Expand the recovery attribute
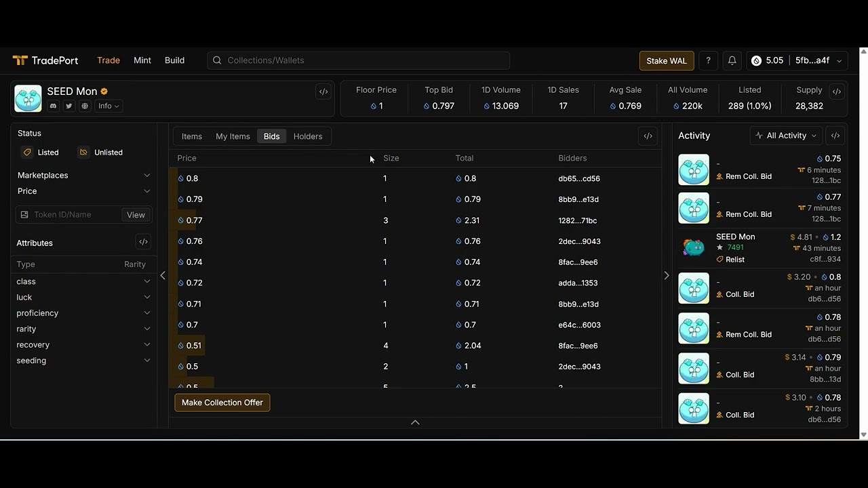The width and height of the screenshot is (868, 488). (x=83, y=345)
